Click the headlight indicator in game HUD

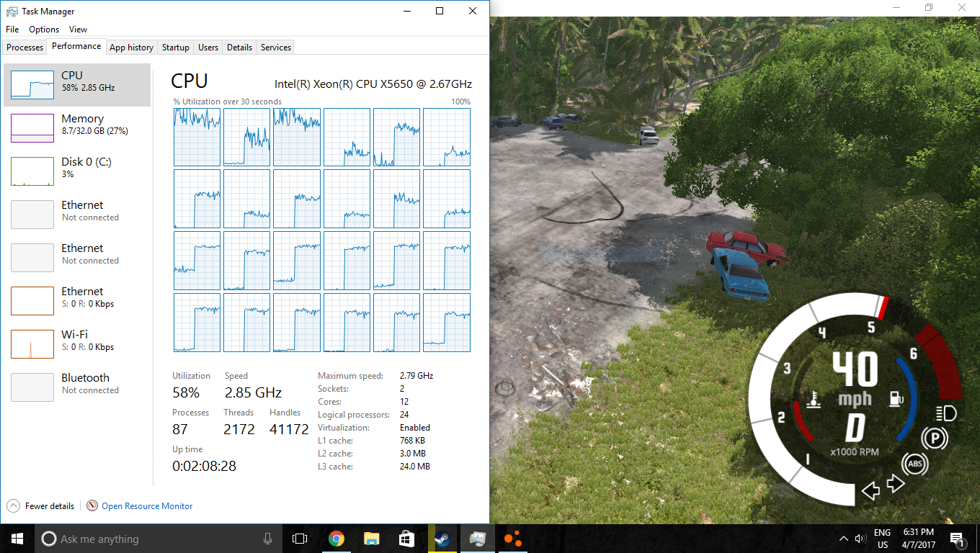click(x=946, y=413)
